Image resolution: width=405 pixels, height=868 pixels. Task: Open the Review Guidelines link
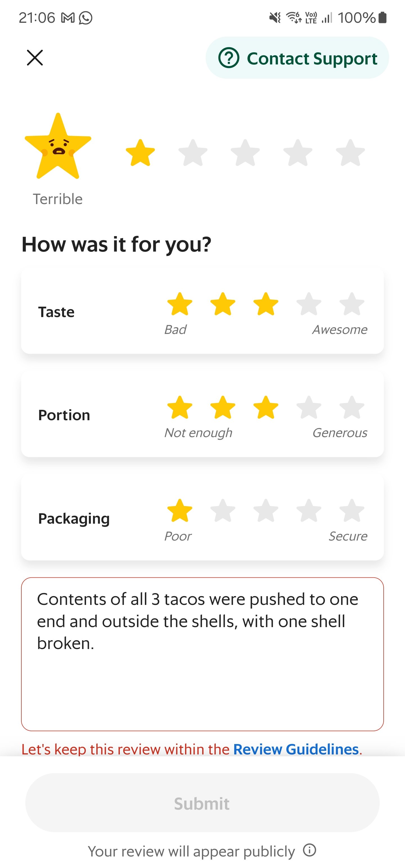(x=296, y=749)
